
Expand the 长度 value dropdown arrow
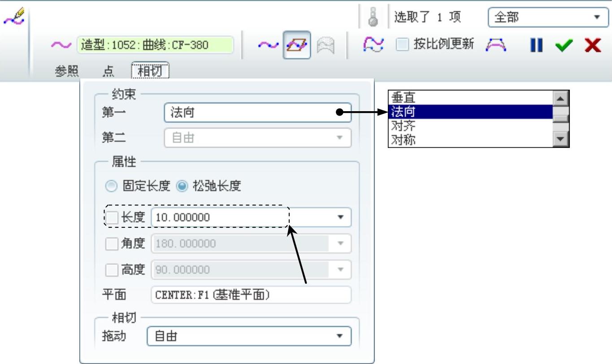tap(340, 217)
